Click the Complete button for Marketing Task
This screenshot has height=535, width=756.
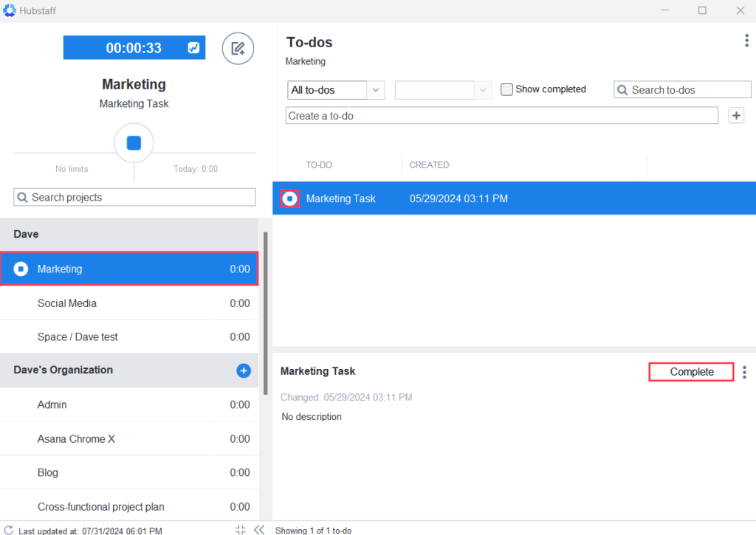[x=690, y=371]
